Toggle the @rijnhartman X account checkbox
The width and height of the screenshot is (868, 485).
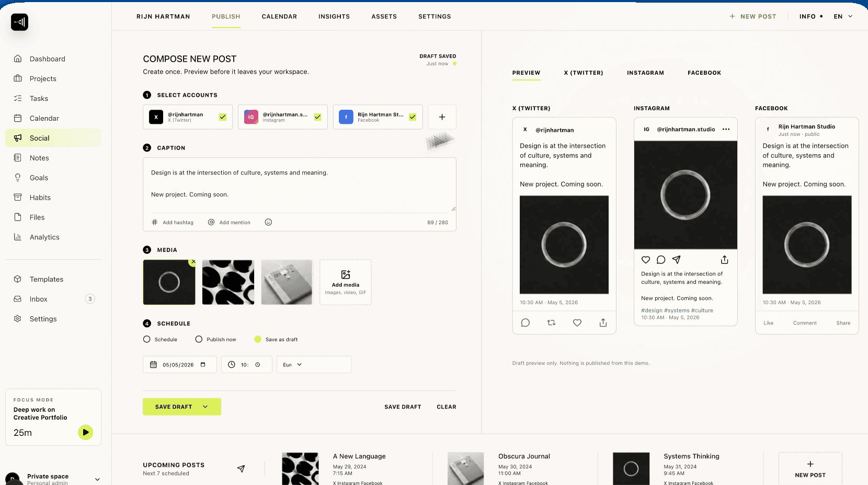pyautogui.click(x=223, y=117)
